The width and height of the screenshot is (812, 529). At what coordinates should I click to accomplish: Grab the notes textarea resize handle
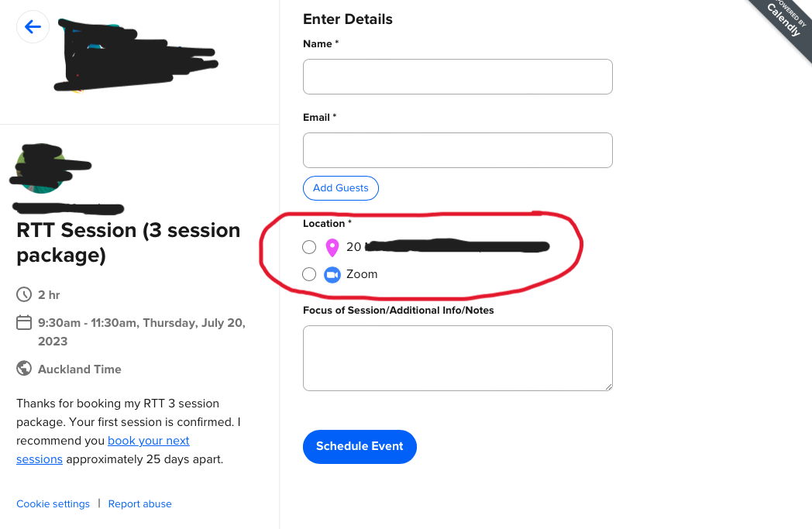608,386
